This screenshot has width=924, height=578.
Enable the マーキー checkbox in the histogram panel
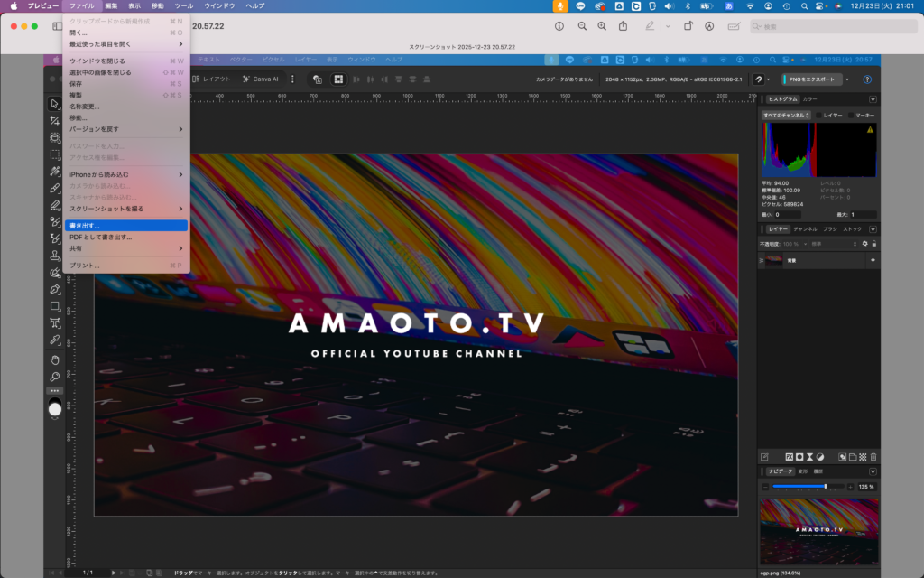click(x=850, y=116)
